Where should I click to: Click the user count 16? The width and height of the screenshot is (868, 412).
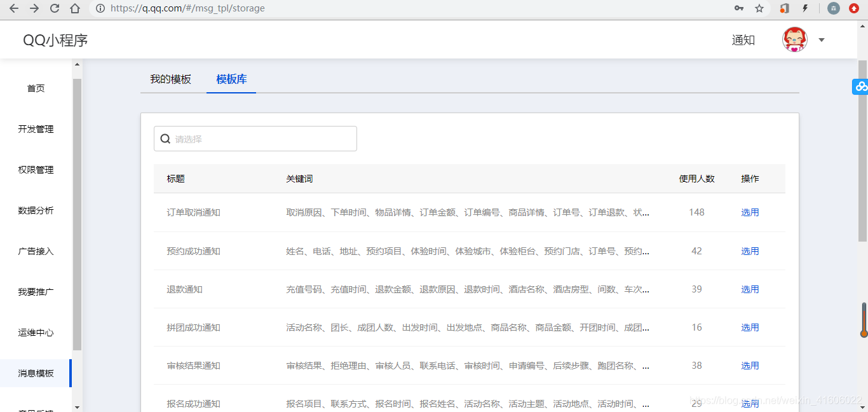click(697, 327)
